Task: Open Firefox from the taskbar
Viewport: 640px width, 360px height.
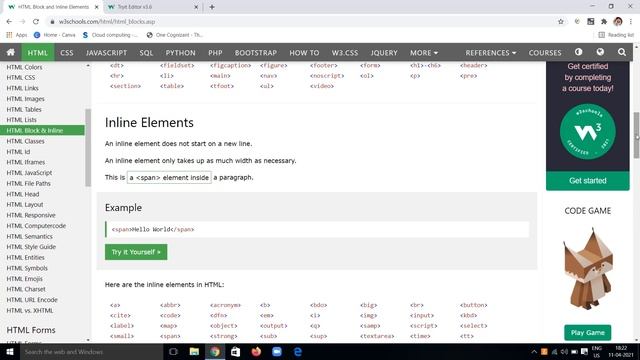Action: [256, 351]
